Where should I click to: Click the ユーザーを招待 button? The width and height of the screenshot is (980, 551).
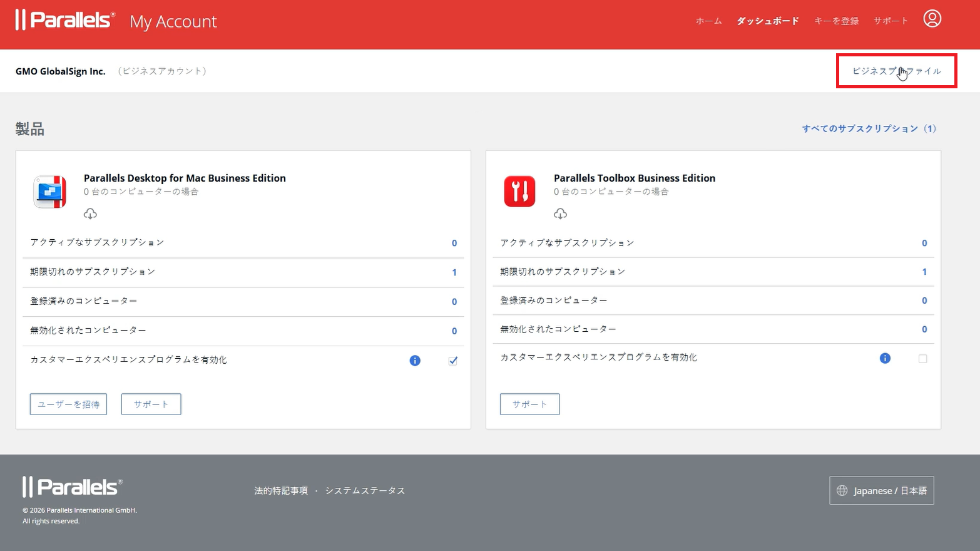click(x=68, y=404)
